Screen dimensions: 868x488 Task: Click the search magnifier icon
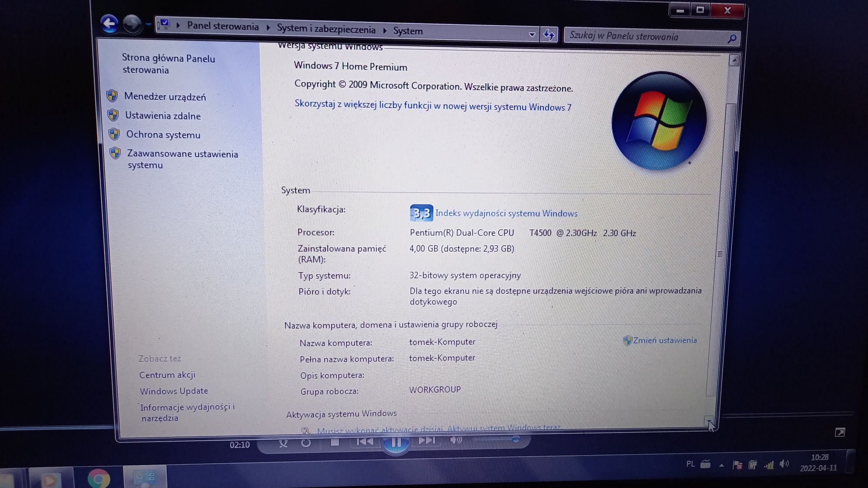732,39
